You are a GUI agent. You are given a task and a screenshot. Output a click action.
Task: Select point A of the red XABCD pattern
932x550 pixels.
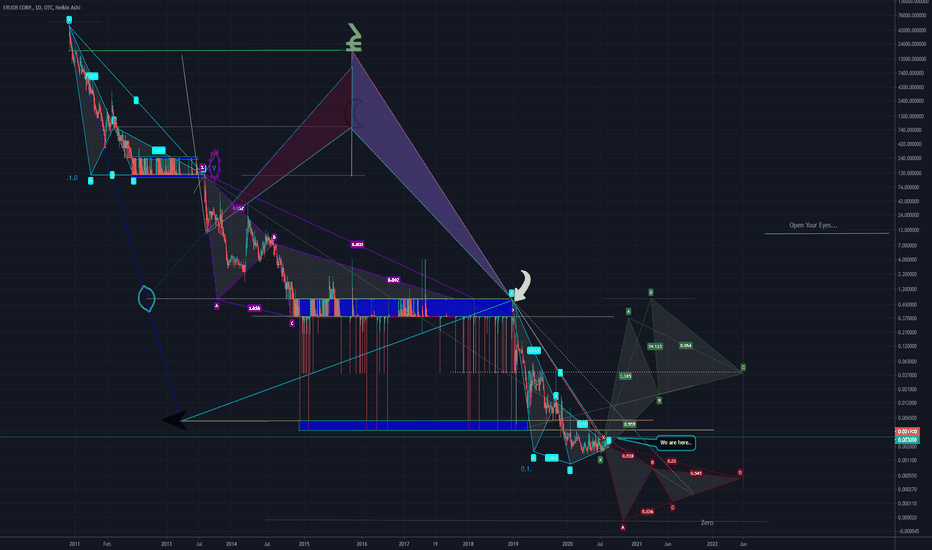(x=623, y=527)
